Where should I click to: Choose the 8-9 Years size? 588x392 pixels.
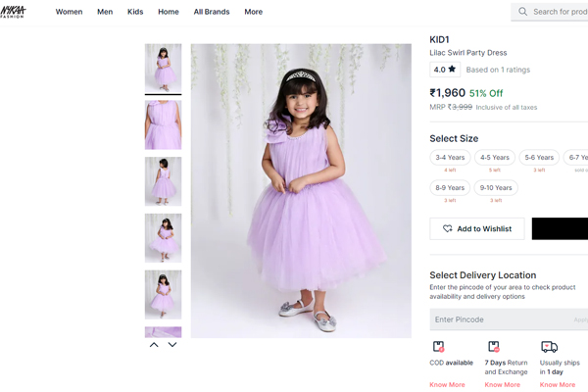(x=450, y=188)
